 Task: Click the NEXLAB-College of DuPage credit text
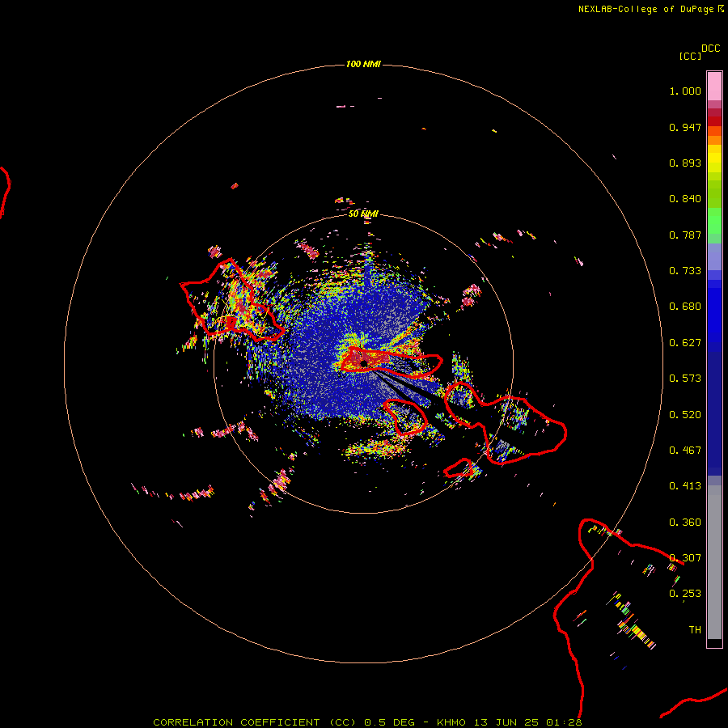pos(645,9)
